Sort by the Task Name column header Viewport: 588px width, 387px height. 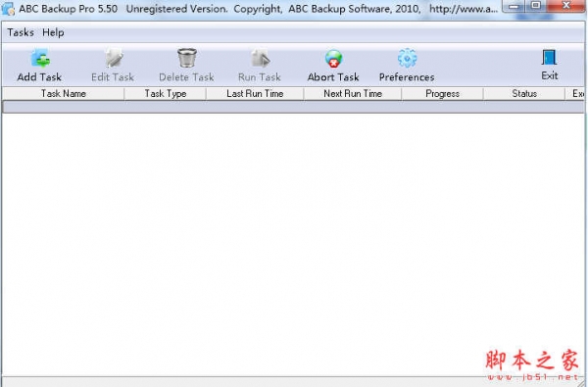point(64,94)
